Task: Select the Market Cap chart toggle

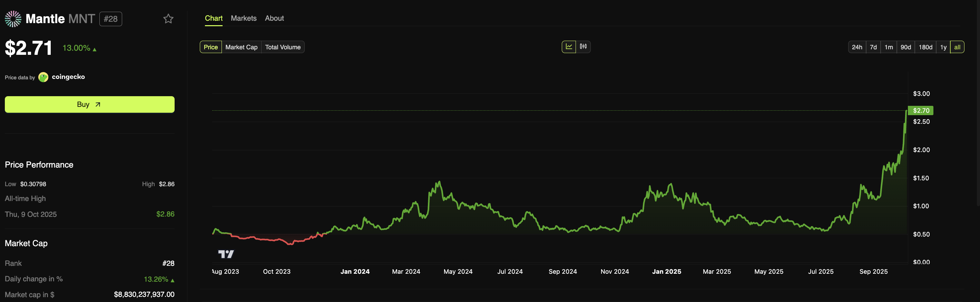Action: (x=241, y=47)
